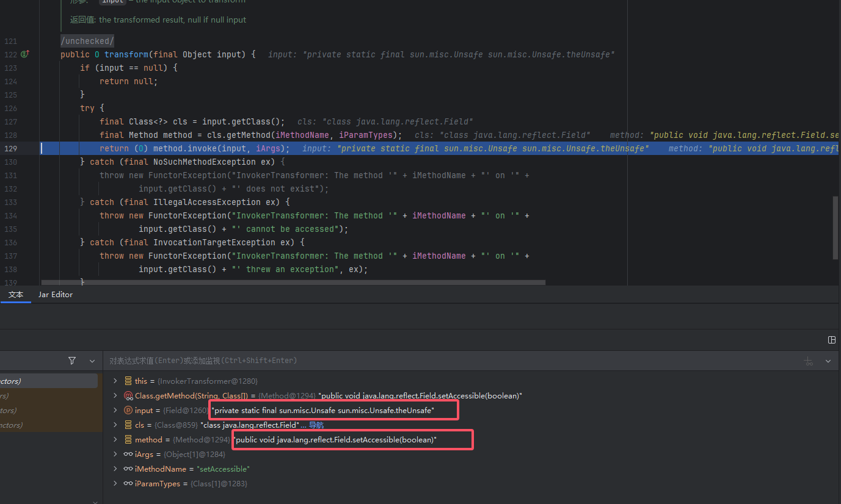Click the add-to-watches icon in the evaluate bar

[809, 361]
